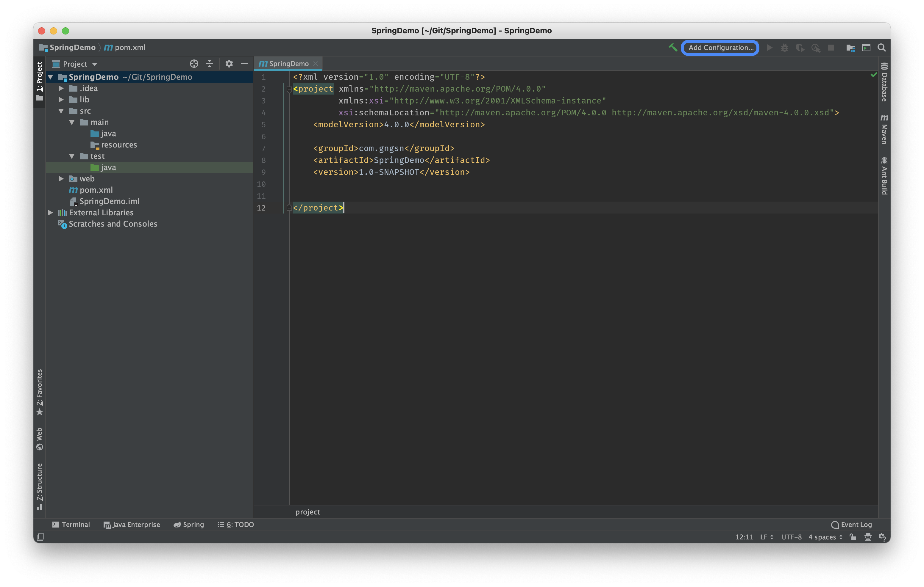Image resolution: width=924 pixels, height=587 pixels.
Task: Open the UTF-8 encoding selector
Action: (x=791, y=537)
